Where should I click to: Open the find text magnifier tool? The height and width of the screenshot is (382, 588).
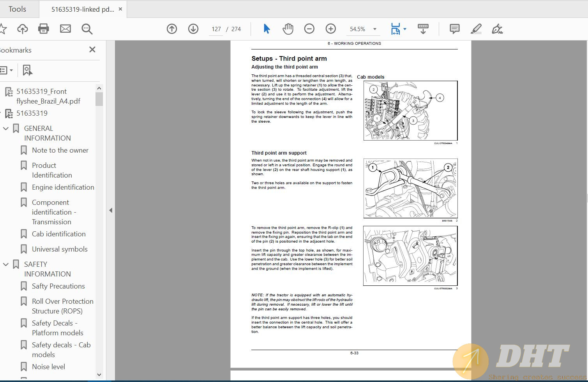87,29
